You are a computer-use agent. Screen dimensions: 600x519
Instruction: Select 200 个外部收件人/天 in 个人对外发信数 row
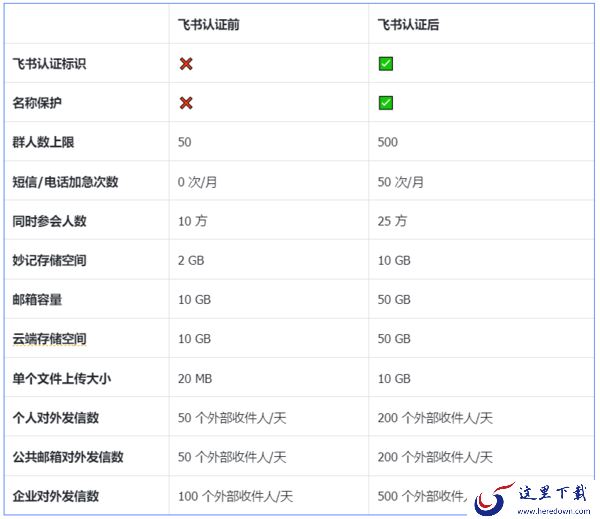coord(435,418)
